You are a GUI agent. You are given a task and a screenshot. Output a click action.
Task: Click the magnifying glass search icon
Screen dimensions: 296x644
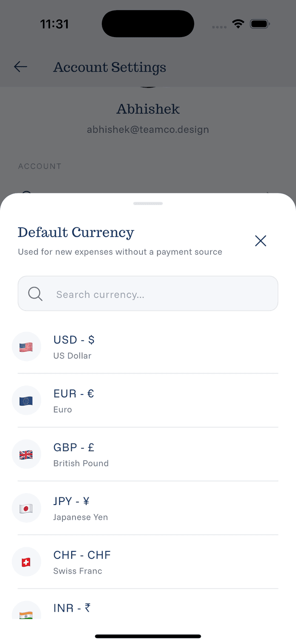coord(35,294)
